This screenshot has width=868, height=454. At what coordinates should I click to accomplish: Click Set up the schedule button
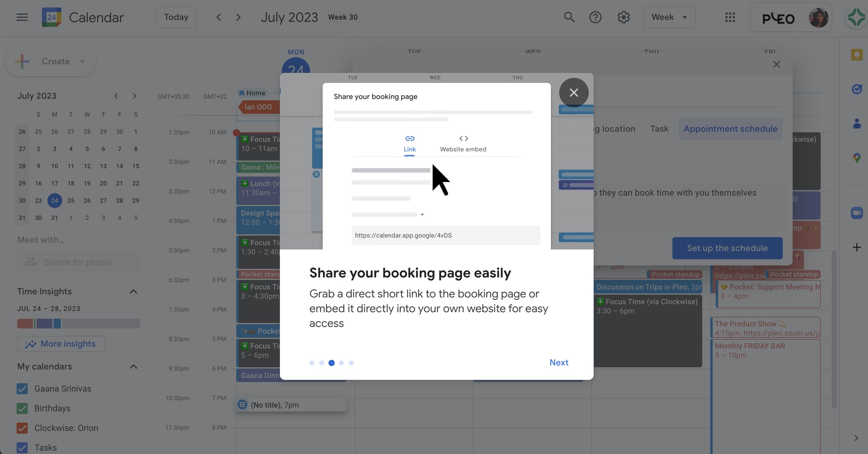[x=727, y=248]
